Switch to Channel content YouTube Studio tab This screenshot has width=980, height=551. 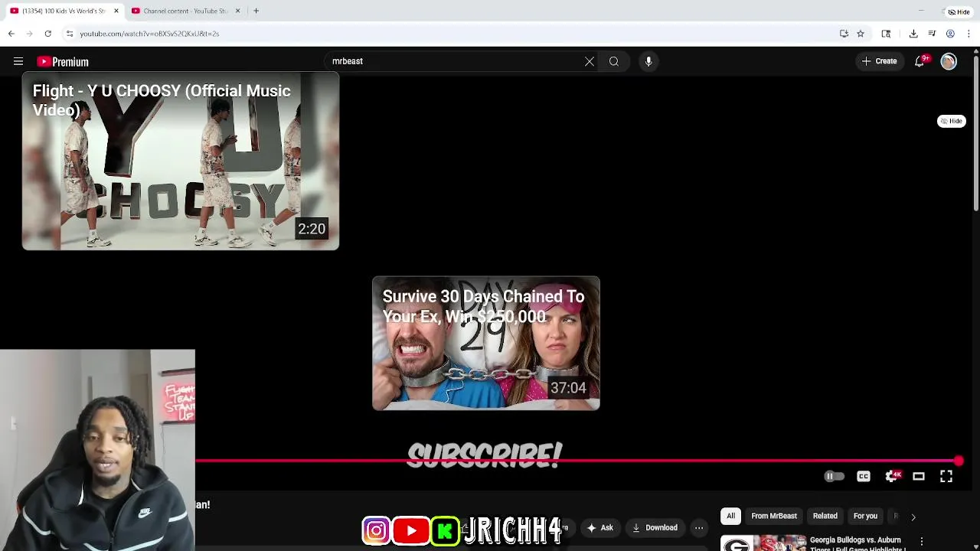[x=185, y=11]
